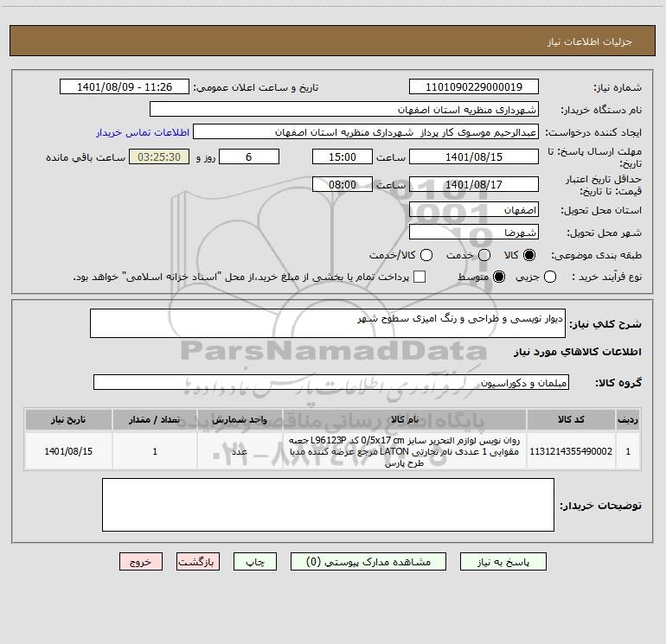Viewport: 666px width, 644px height.
Task: Click the پاسخ به نیاز button
Action: (x=503, y=562)
